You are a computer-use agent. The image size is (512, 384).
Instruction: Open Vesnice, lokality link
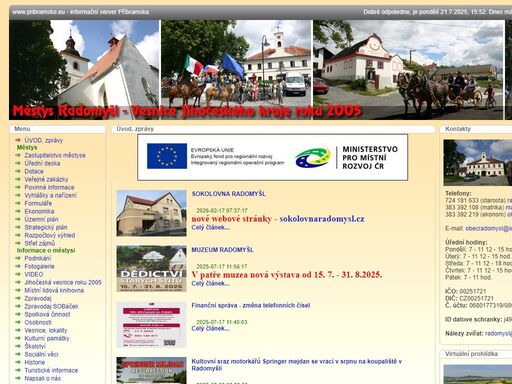point(46,330)
